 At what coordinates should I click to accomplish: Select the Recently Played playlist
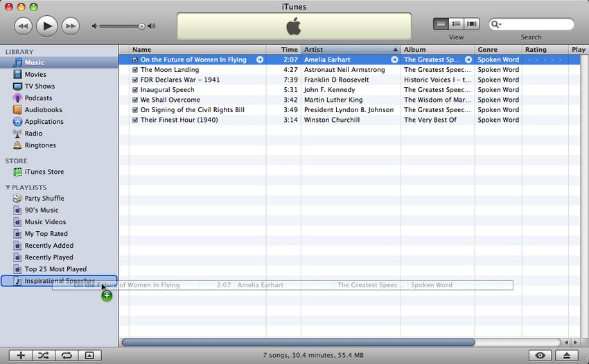click(x=59, y=257)
